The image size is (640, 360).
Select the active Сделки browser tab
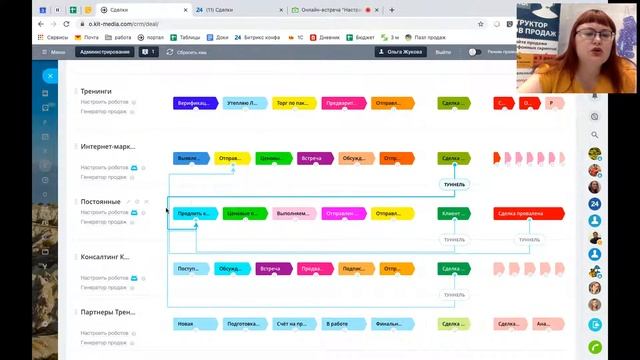pos(144,10)
